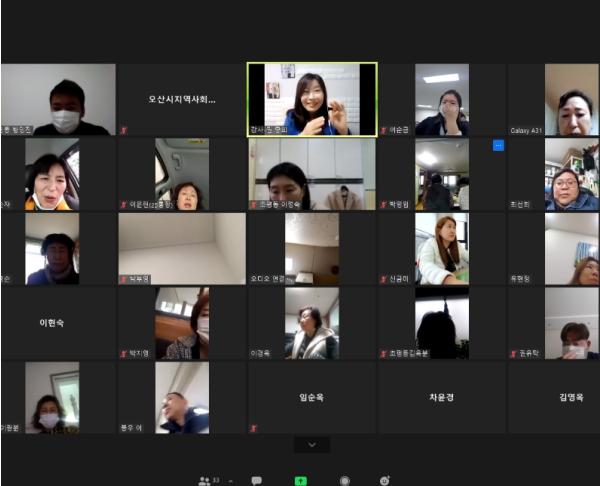Select the 오산시지역사회 participant tile
The height and width of the screenshot is (486, 600).
coord(182,99)
